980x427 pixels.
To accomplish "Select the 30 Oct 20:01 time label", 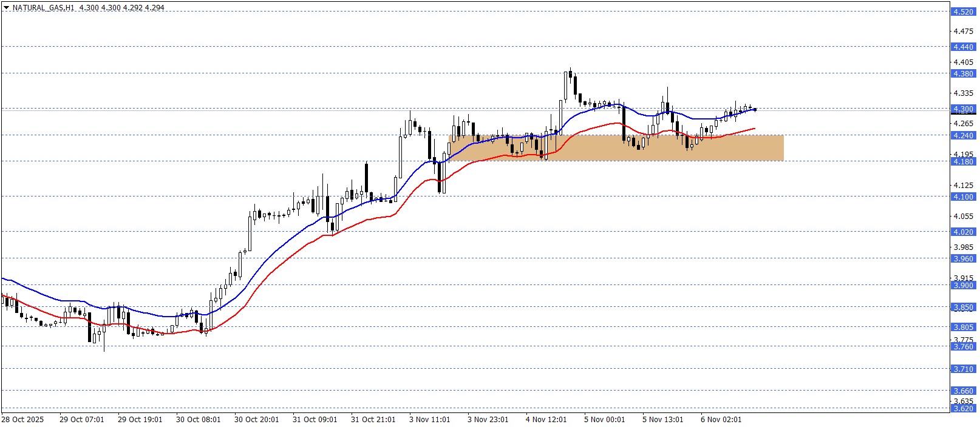I will tap(256, 420).
